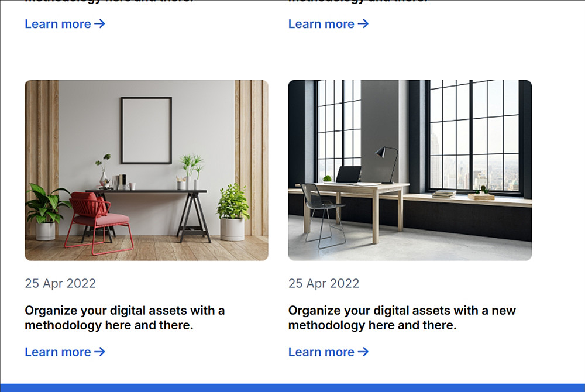585x392 pixels.
Task: Open the top-right Learn more link
Action: pos(328,24)
